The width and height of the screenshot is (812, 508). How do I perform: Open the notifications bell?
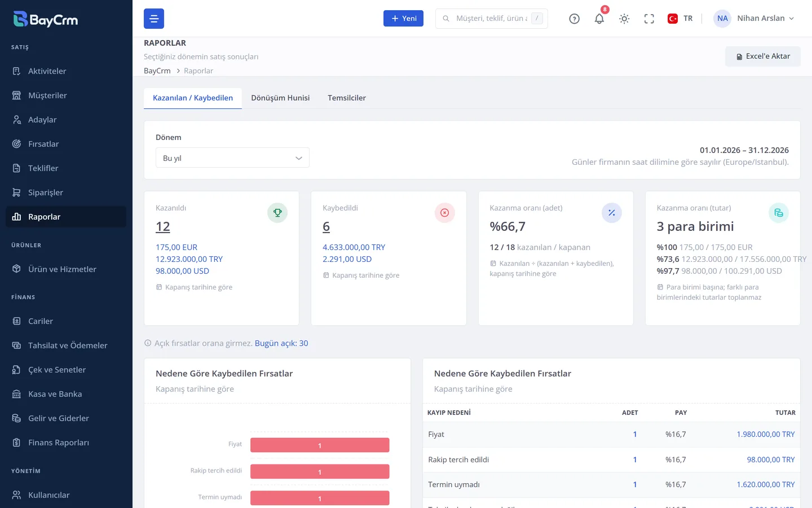599,19
